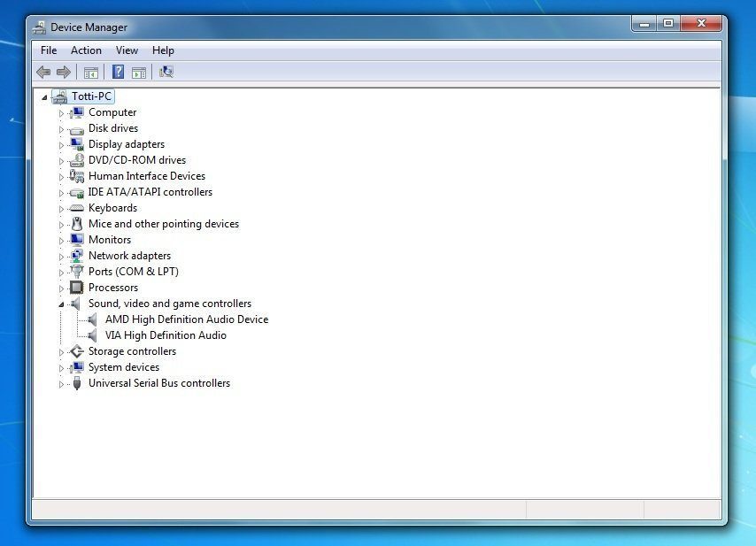Image resolution: width=756 pixels, height=546 pixels.
Task: Close the Device Manager window
Action: pyautogui.click(x=701, y=24)
